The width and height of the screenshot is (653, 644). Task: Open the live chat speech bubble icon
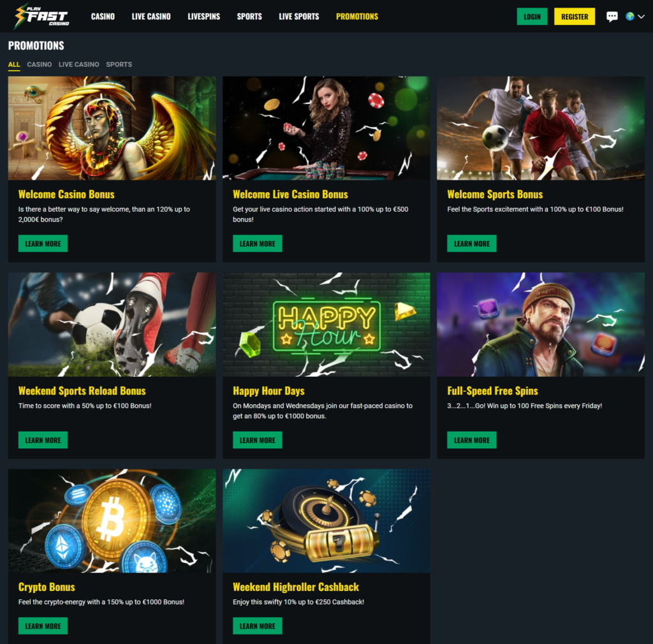tap(612, 17)
